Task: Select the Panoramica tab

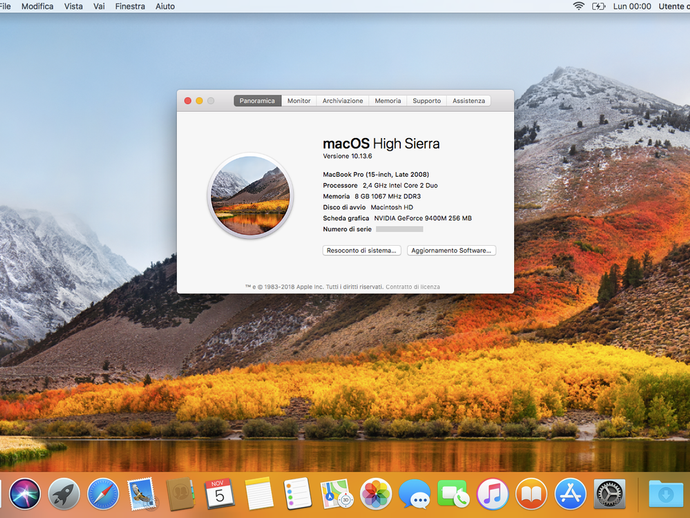Action: [x=257, y=101]
